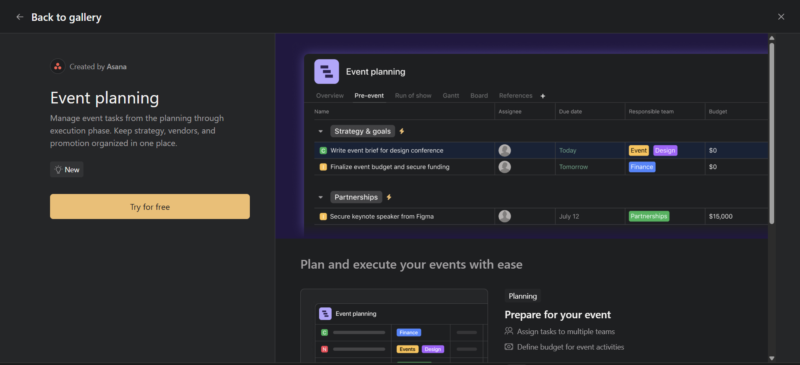The height and width of the screenshot is (365, 800).
Task: Click the New lightbulb tag
Action: point(67,169)
